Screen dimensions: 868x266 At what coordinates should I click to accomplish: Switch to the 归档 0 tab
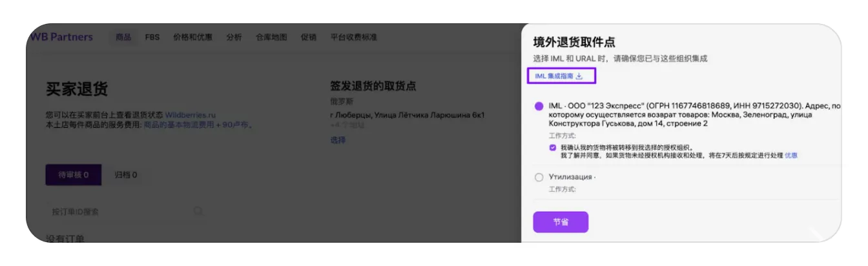click(x=126, y=174)
